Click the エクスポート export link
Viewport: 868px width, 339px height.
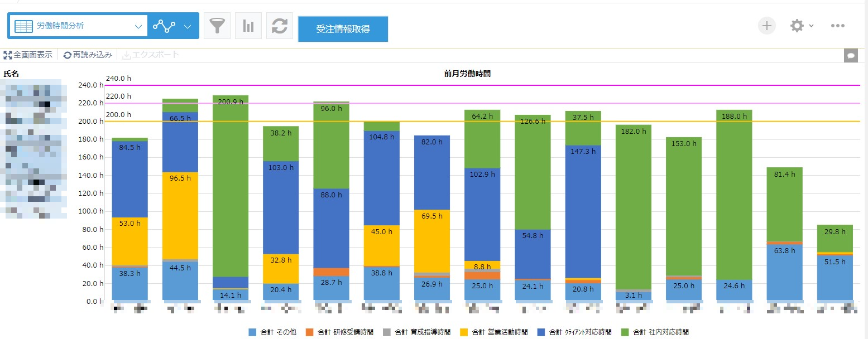[x=151, y=55]
